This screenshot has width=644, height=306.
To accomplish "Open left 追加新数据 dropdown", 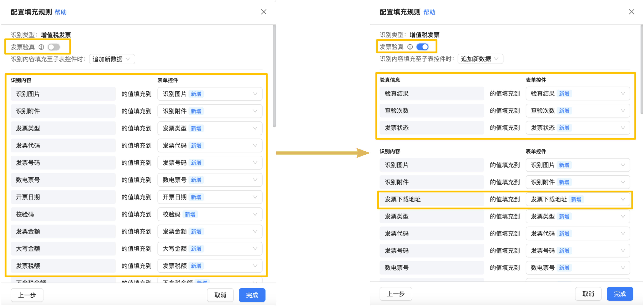I will [112, 59].
